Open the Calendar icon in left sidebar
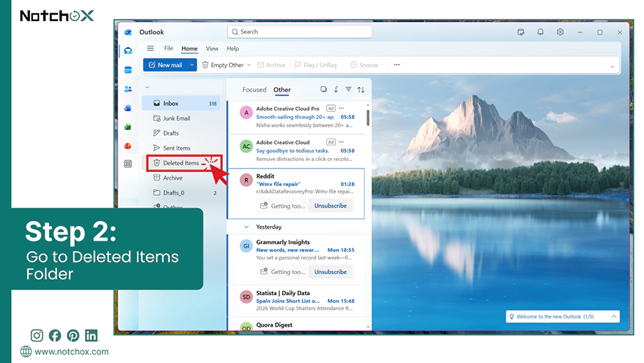Viewport: 644px width, 363px height. (x=128, y=70)
